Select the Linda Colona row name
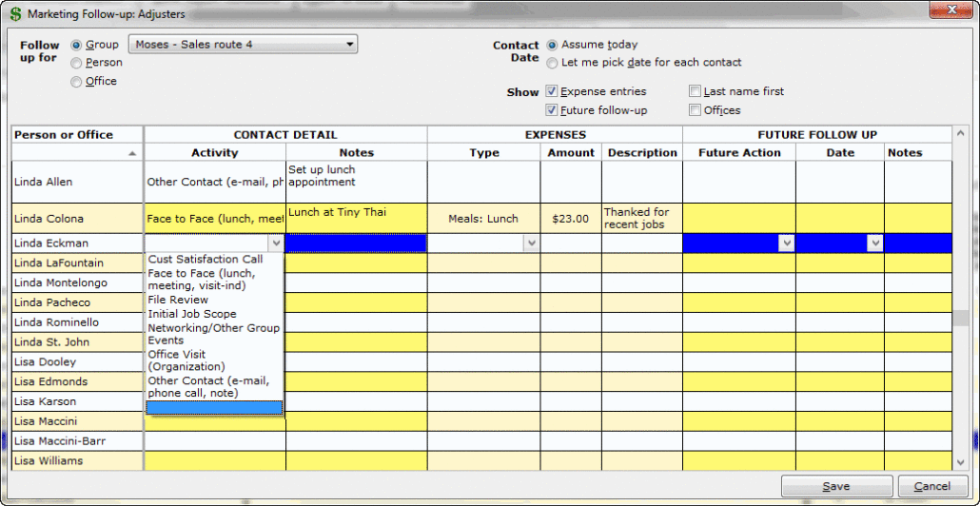980x506 pixels. click(49, 219)
